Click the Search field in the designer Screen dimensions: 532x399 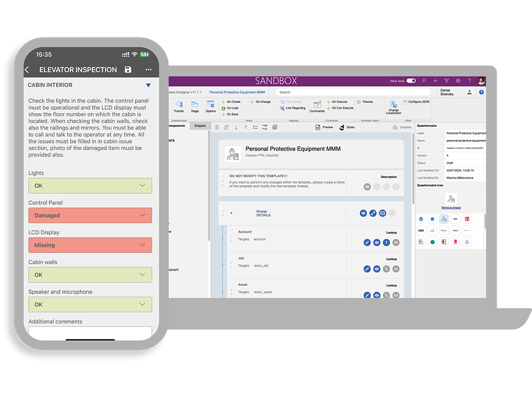point(353,93)
